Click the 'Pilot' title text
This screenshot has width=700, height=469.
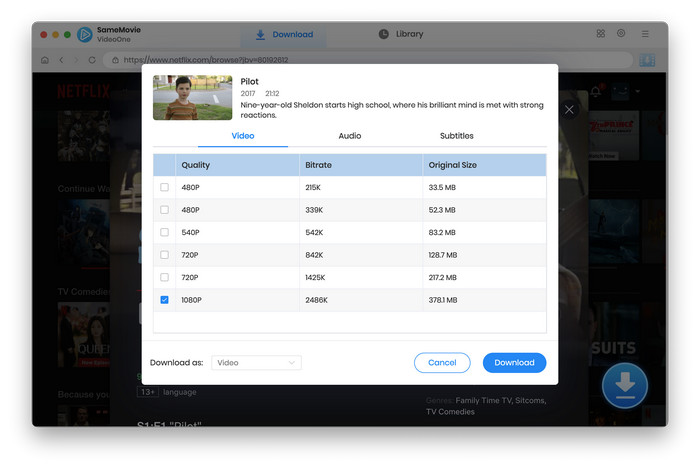click(250, 82)
